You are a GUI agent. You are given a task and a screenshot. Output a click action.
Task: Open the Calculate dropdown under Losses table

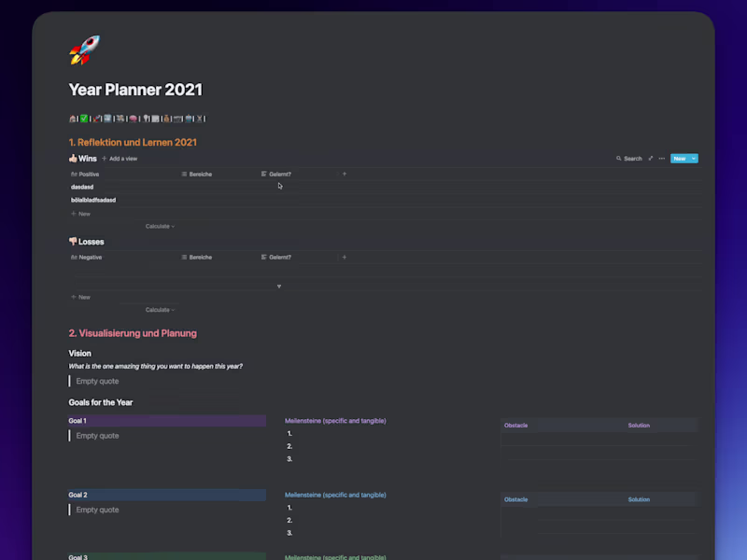(x=160, y=310)
